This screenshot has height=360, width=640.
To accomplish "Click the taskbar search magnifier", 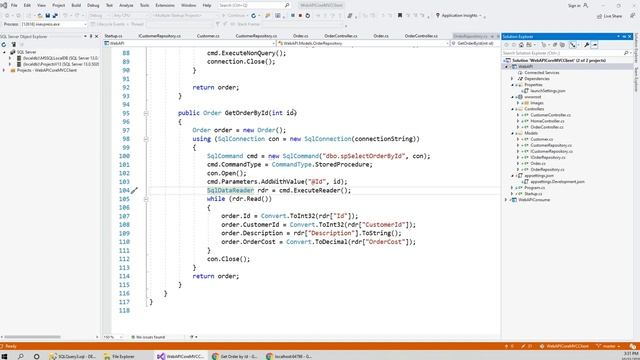I will (20, 356).
